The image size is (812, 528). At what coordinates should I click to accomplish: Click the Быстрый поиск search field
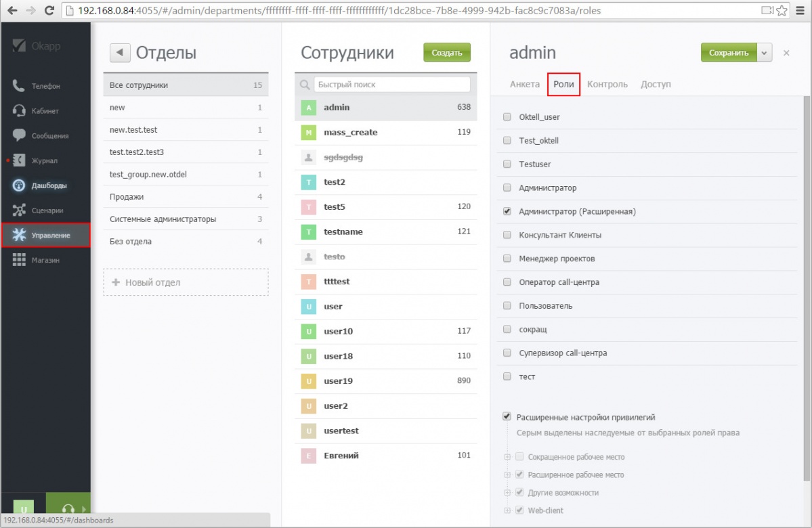[391, 85]
